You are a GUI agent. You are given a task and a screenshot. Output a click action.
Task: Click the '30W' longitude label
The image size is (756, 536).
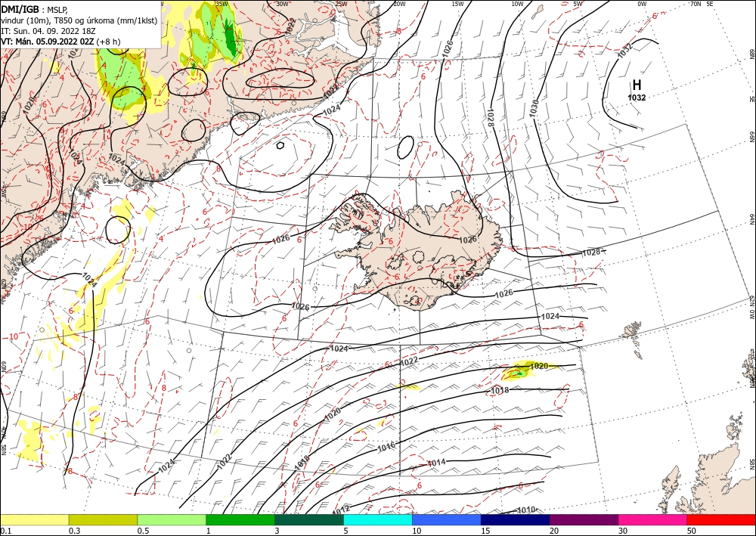[282, 3]
